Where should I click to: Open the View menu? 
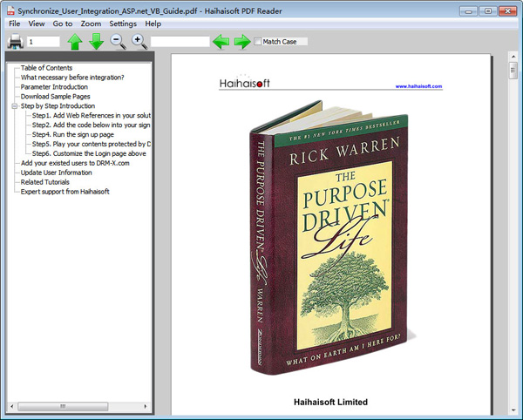(37, 24)
